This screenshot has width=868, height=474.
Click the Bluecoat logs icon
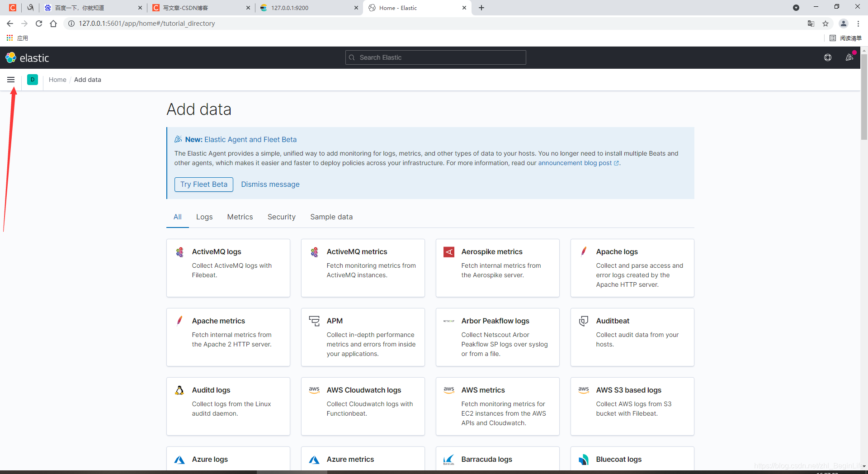584,460
